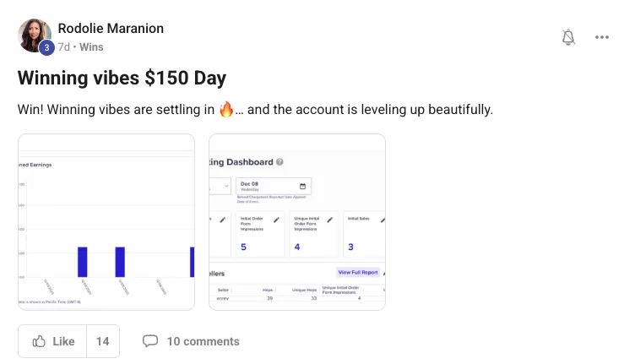635x364 pixels.
Task: Click pencil icon on Initial Sales card
Action: click(382, 220)
